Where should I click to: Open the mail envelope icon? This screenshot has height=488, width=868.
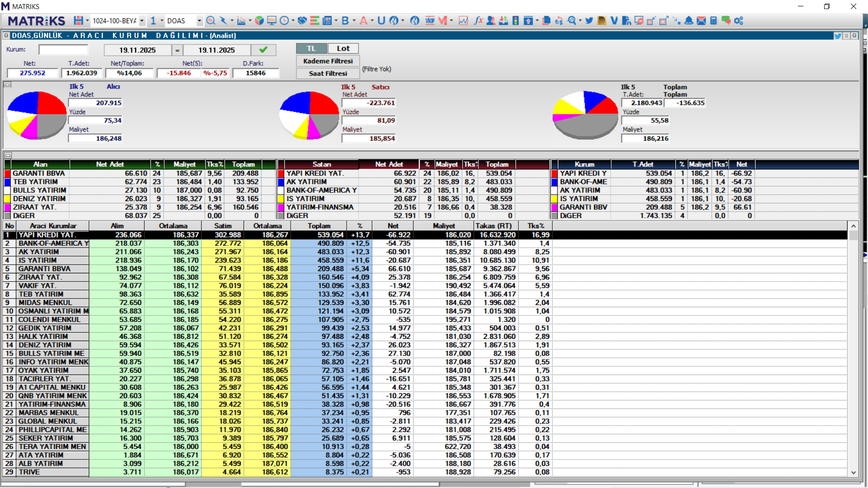click(701, 21)
